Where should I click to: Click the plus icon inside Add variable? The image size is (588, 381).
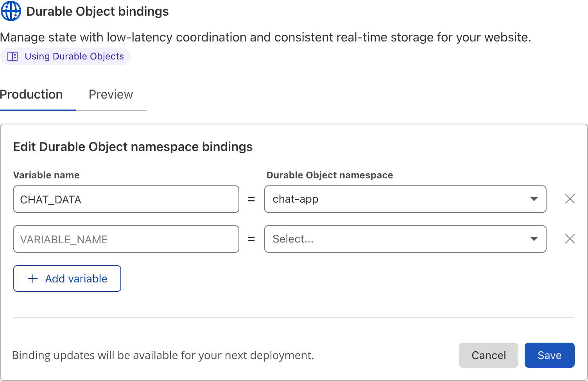coord(32,279)
